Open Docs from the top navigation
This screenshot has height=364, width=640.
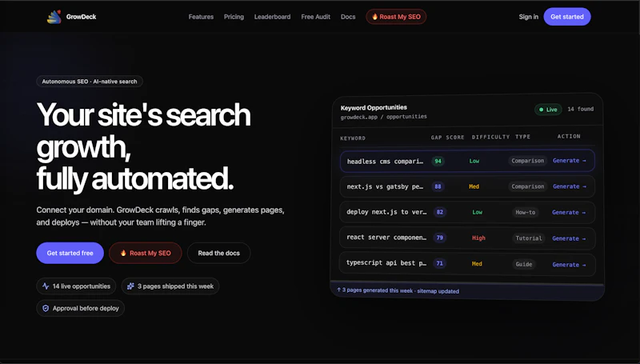(x=348, y=17)
